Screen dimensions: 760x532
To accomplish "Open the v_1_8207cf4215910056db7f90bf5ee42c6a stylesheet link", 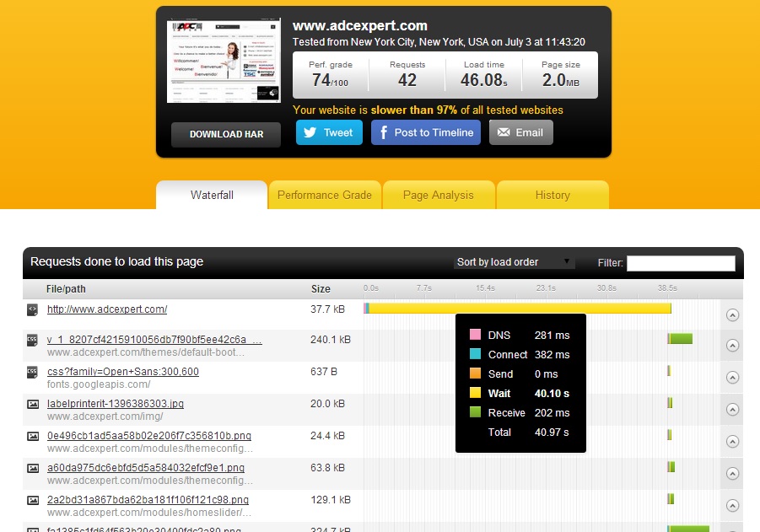I will coord(154,340).
